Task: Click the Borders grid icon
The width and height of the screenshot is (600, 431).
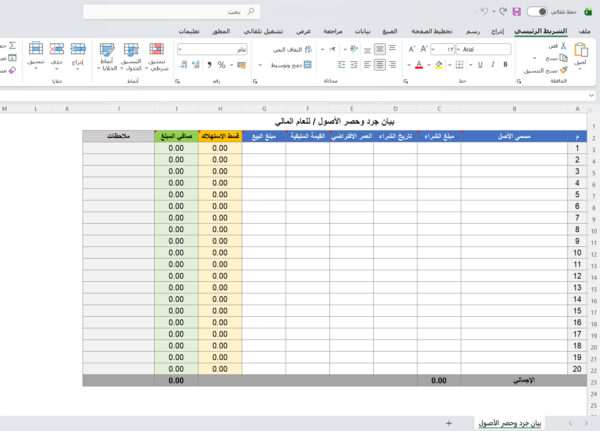Action: tap(460, 65)
